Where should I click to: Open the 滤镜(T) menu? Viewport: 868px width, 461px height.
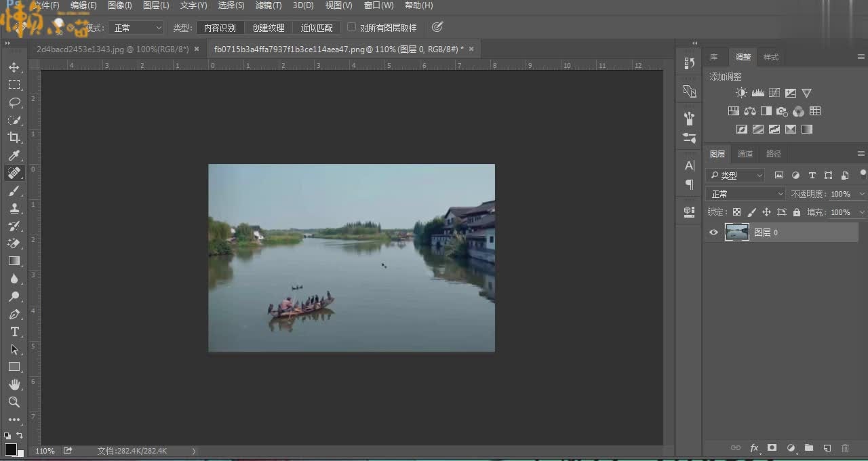click(268, 5)
